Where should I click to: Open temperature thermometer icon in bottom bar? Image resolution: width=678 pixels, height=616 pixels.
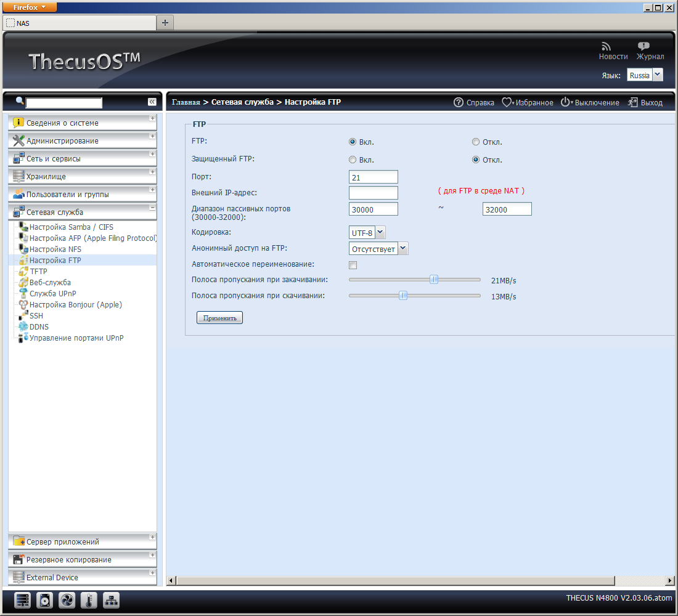pos(89,600)
